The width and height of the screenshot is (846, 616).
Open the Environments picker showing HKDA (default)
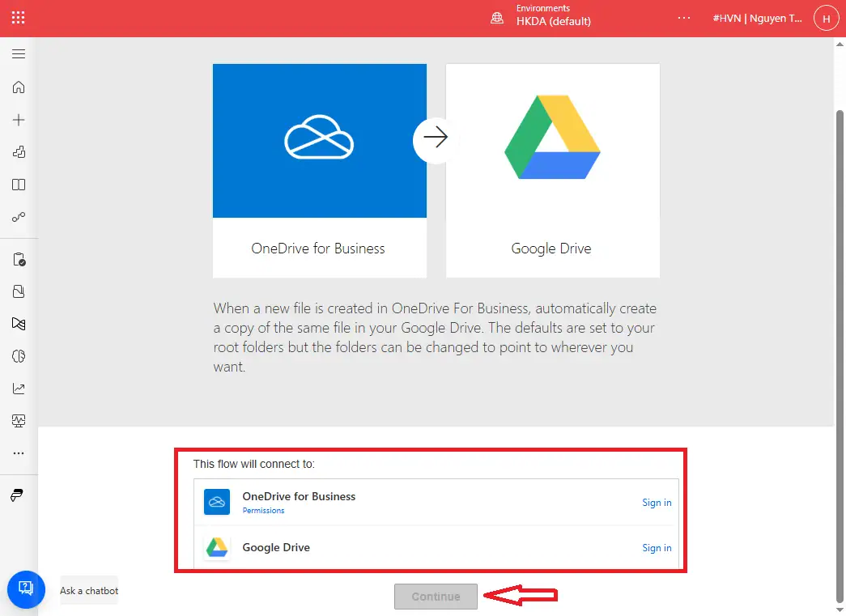(542, 18)
